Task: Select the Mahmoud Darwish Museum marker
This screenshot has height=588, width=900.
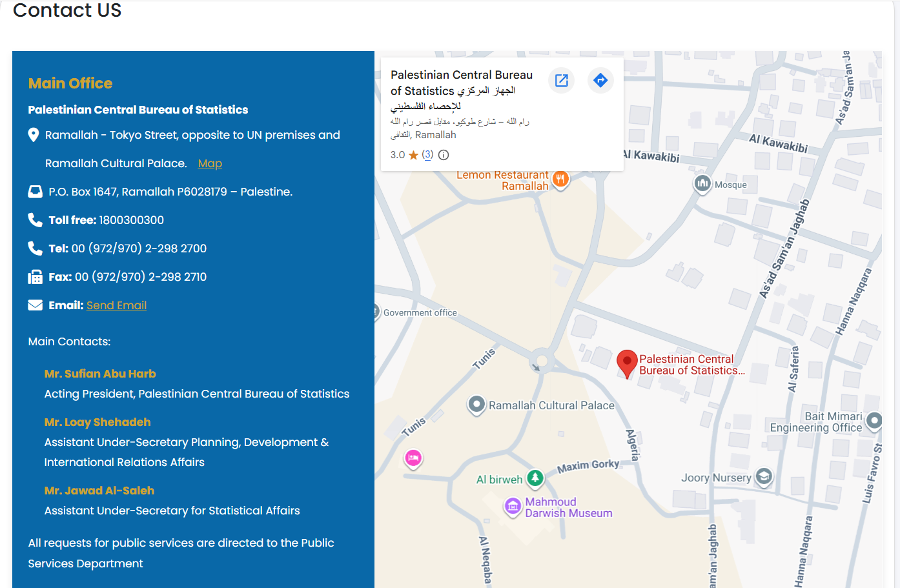Action: coord(513,507)
